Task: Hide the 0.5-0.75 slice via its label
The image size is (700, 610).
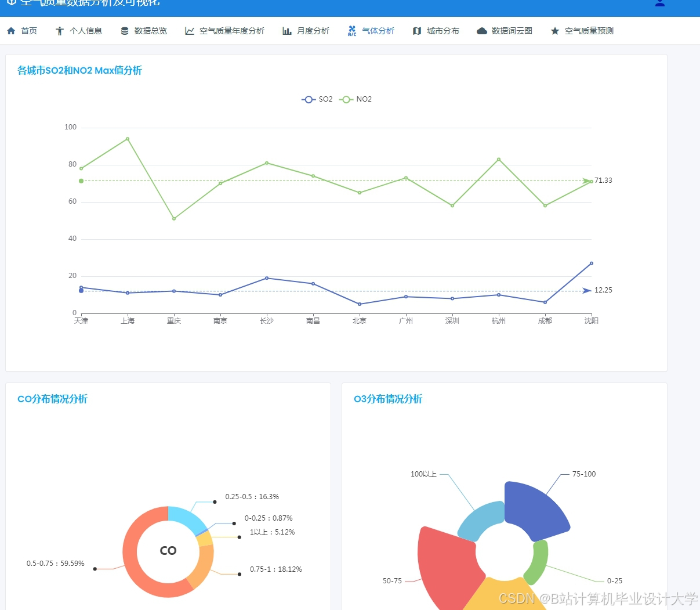Action: click(55, 563)
